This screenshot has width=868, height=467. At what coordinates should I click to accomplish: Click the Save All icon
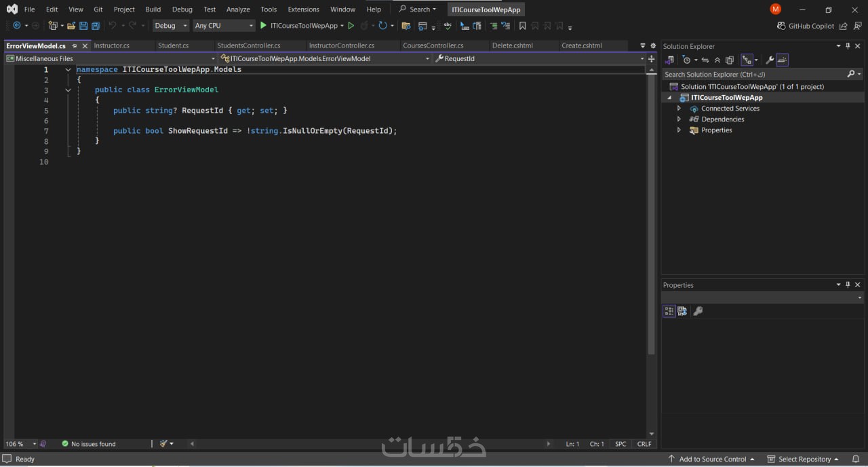96,25
